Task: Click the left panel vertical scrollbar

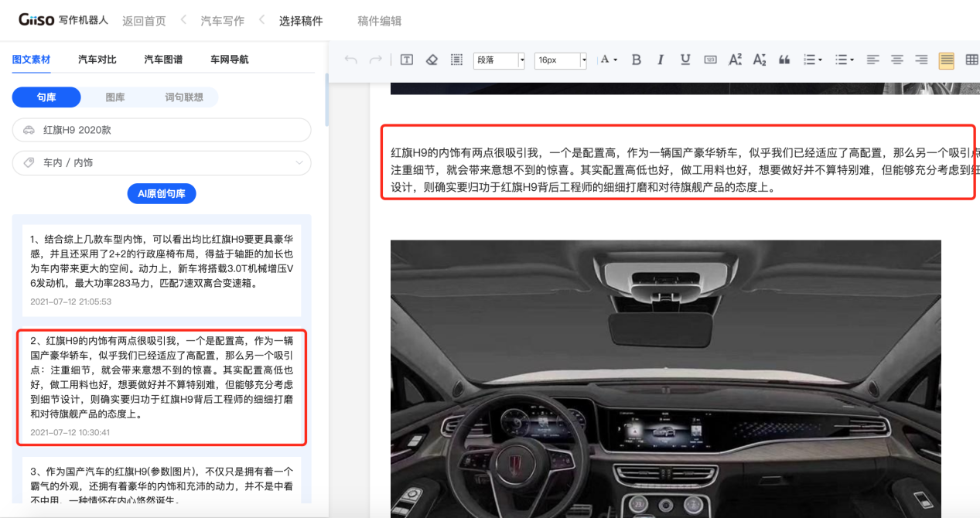Action: tap(326, 101)
